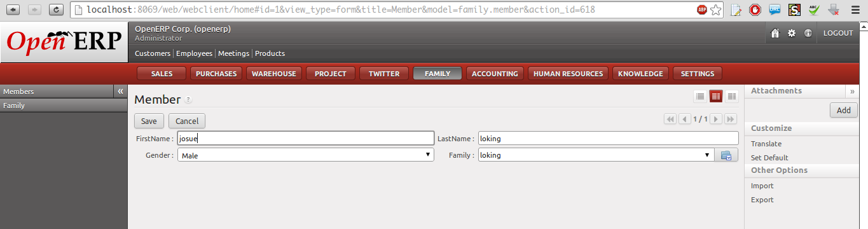Open the Twitter menu
This screenshot has height=229, width=868.
384,74
